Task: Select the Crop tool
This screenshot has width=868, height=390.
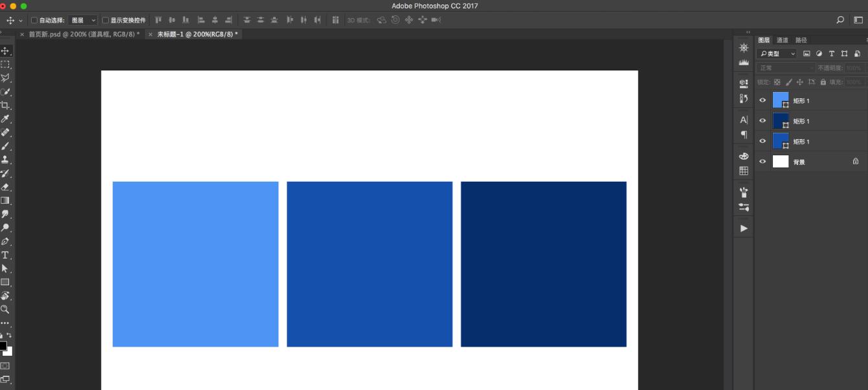Action: pyautogui.click(x=5, y=105)
